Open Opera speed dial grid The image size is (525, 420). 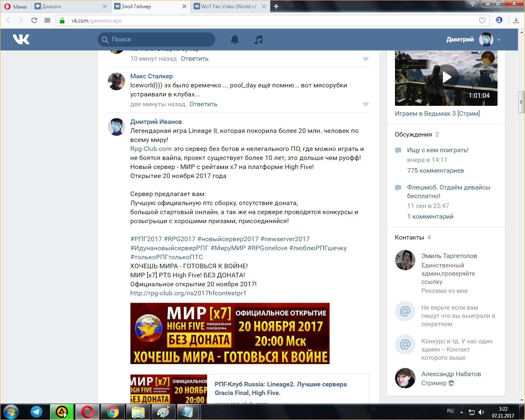pyautogui.click(x=47, y=21)
